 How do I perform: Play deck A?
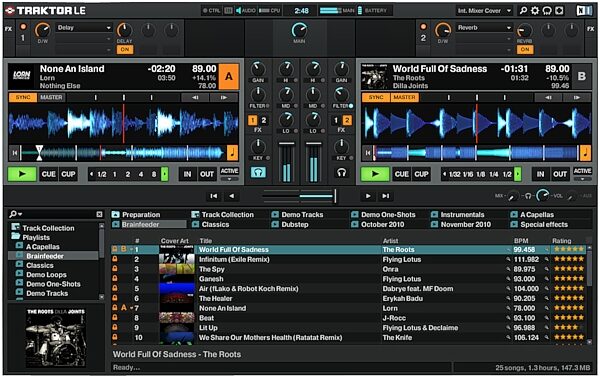[22, 174]
